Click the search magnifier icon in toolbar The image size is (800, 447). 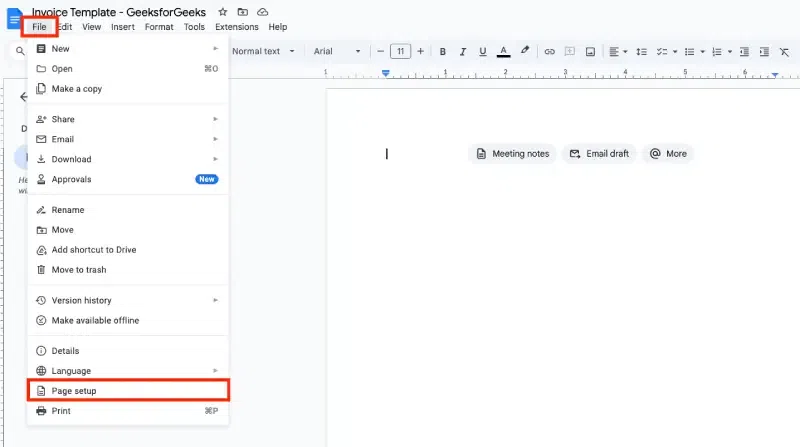click(x=20, y=51)
